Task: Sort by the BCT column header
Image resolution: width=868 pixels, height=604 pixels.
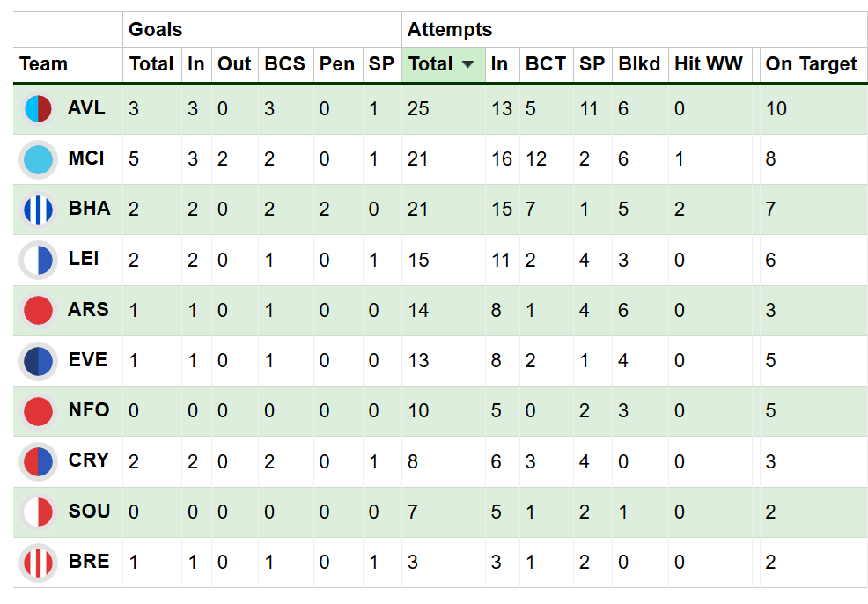Action: [545, 64]
